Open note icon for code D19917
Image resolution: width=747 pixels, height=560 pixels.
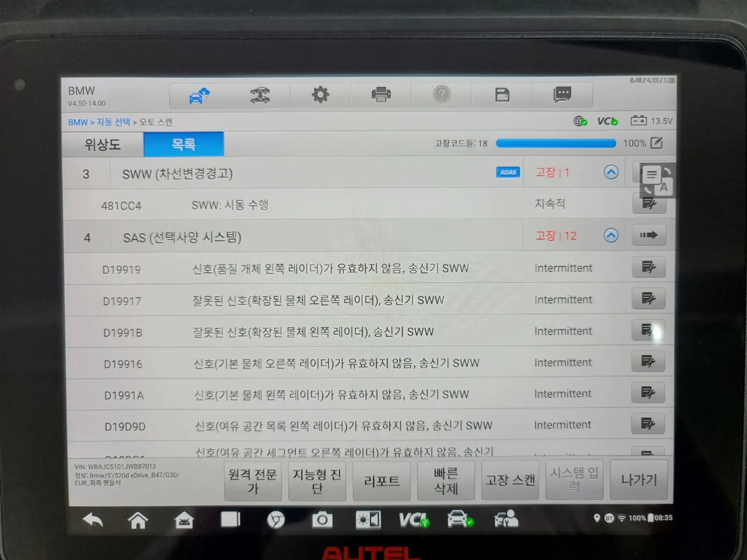[x=649, y=298]
